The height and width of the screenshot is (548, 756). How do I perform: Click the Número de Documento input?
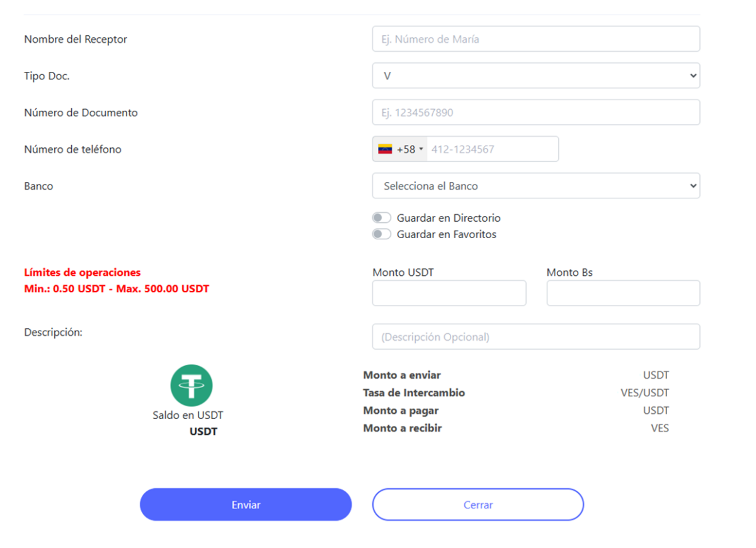point(535,113)
